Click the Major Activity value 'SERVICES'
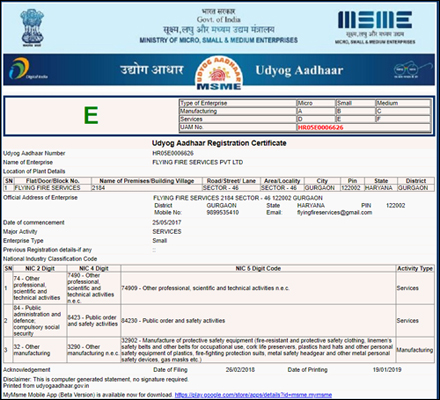The height and width of the screenshot is (400, 440). [167, 231]
